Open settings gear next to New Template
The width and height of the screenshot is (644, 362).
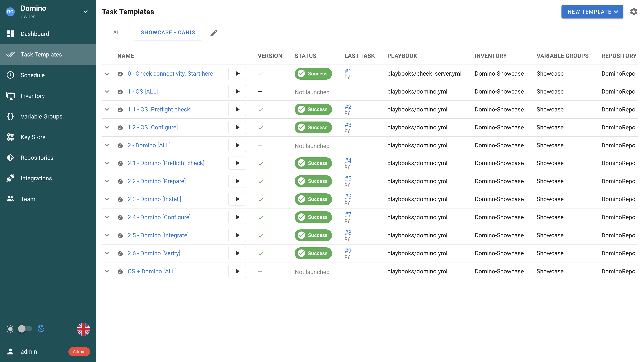point(633,12)
